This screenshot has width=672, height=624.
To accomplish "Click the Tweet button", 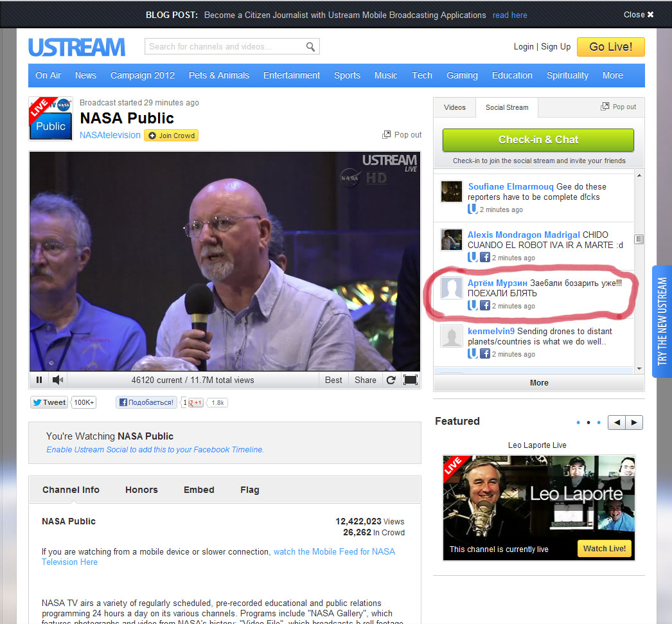I will coord(49,402).
